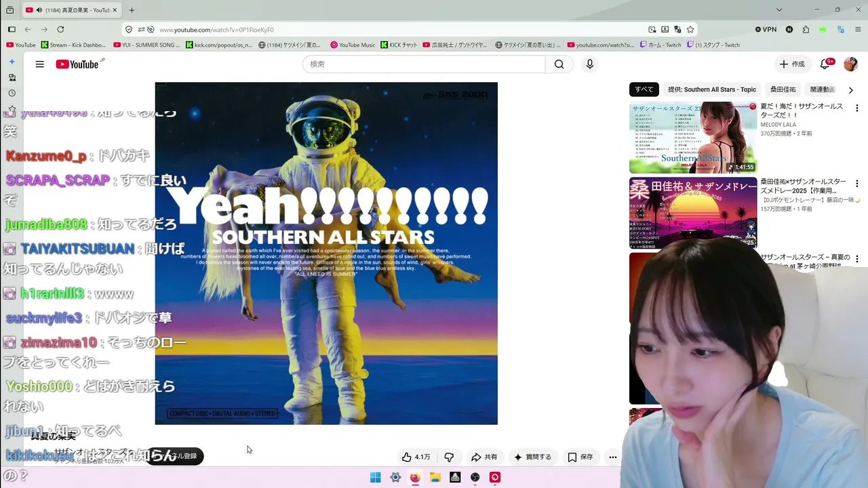This screenshot has height=488, width=868.
Task: Like the video with thumbs-up
Action: 415,457
